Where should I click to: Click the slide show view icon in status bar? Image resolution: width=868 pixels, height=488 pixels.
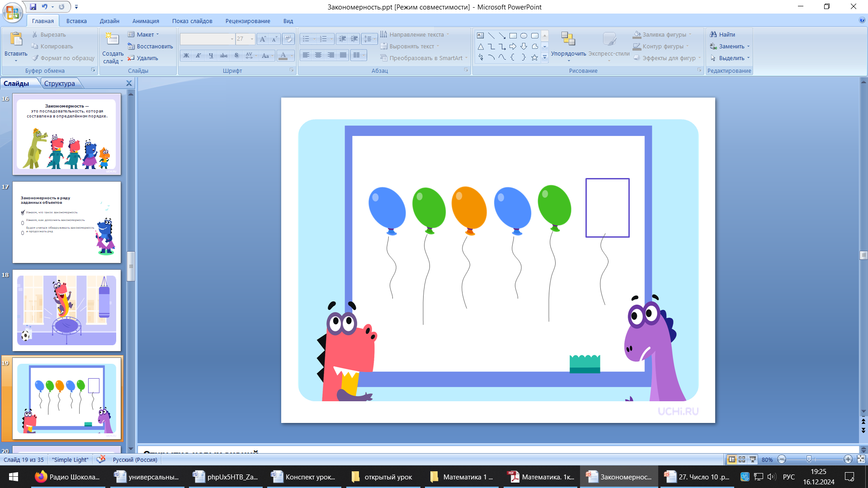click(x=753, y=460)
